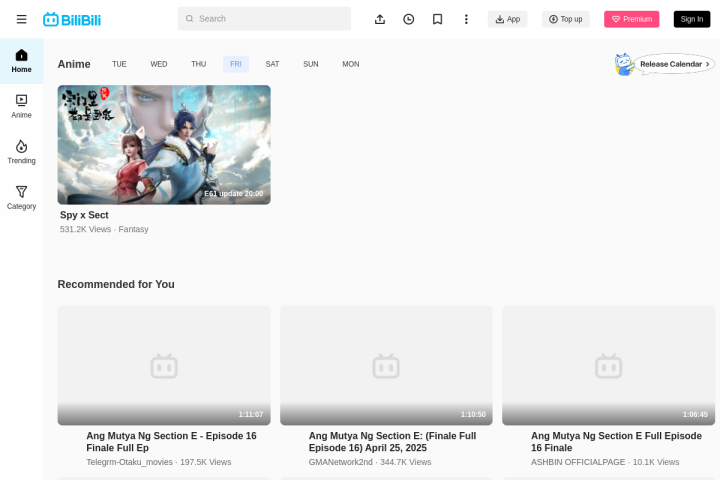The image size is (720, 480).
Task: Open 'Ang Mutya Ng Section E Full Episode 16 Finale'
Action: pos(616,442)
